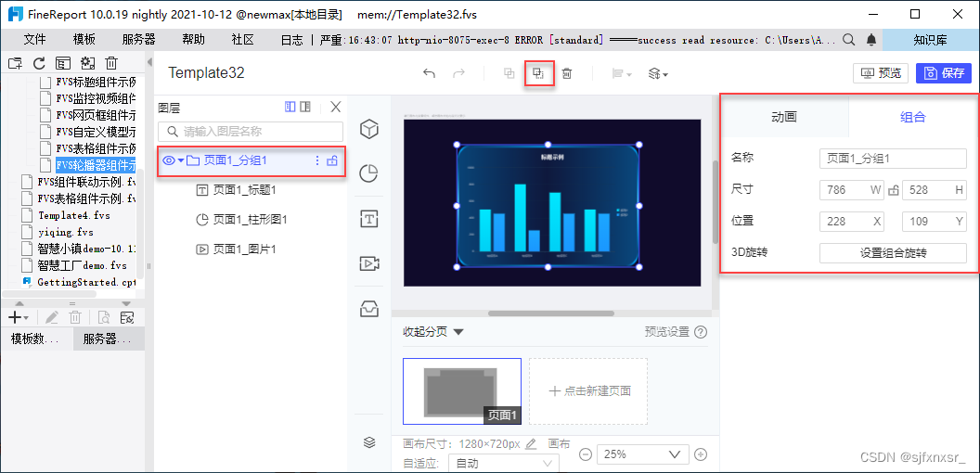Click the search magnifier in menu bar

[x=849, y=40]
